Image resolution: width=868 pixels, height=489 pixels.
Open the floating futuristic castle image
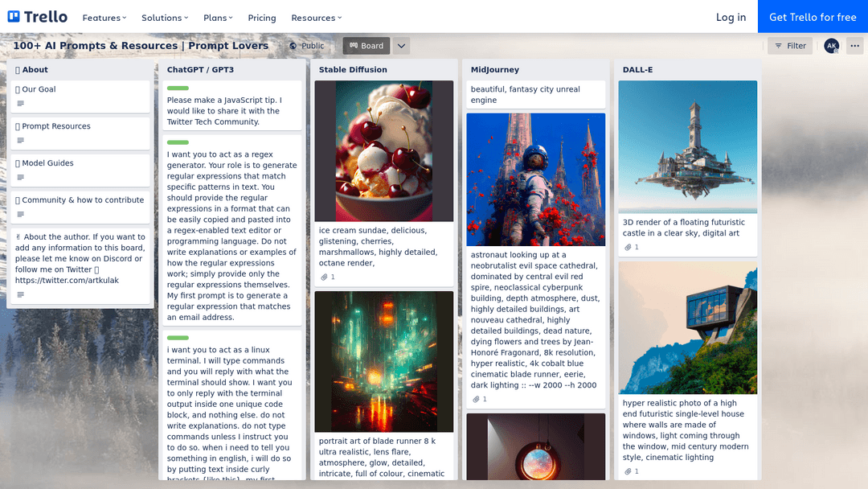687,146
